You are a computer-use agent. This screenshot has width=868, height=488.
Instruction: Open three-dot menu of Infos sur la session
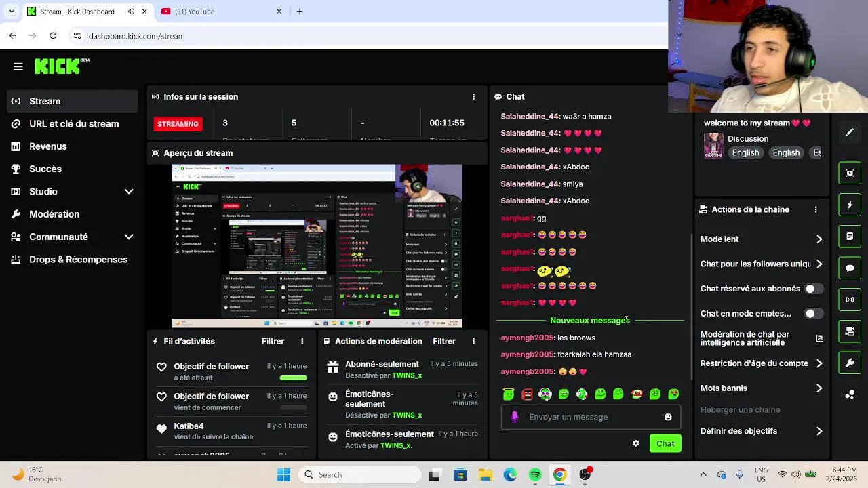[473, 97]
